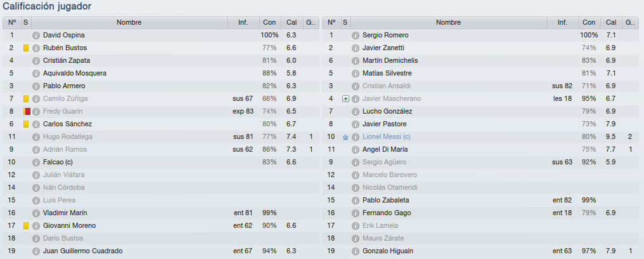Sort left table by Nº column

click(x=12, y=23)
